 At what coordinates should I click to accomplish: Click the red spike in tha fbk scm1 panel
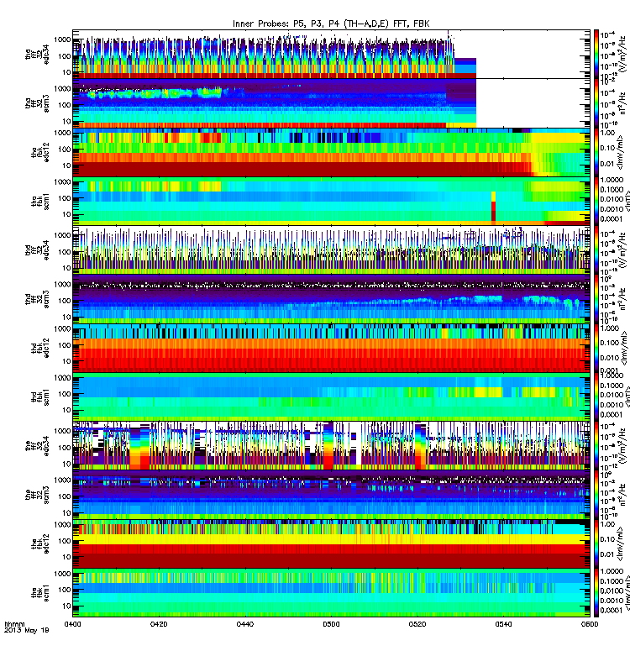pyautogui.click(x=493, y=207)
